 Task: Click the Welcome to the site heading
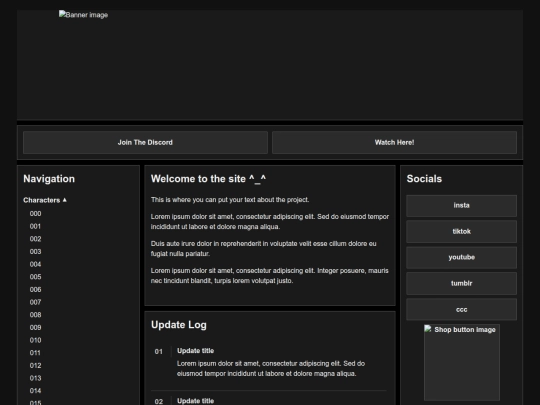(x=208, y=179)
